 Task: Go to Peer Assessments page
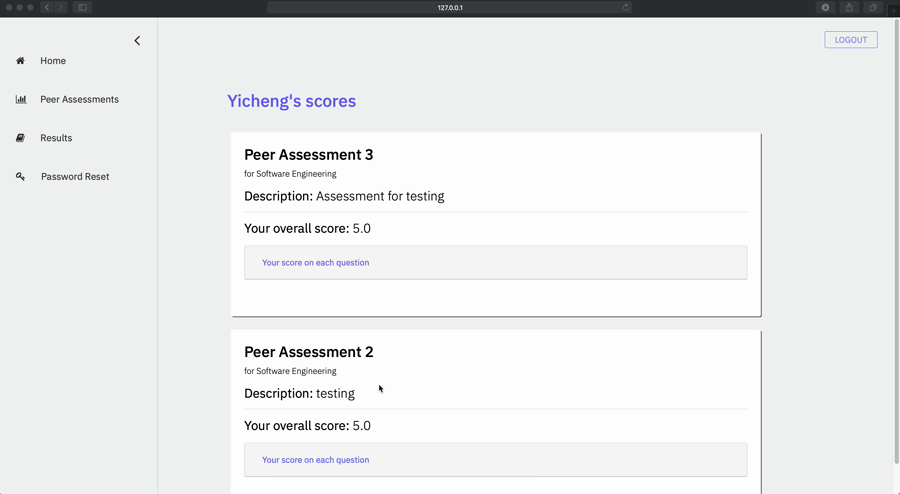79,99
